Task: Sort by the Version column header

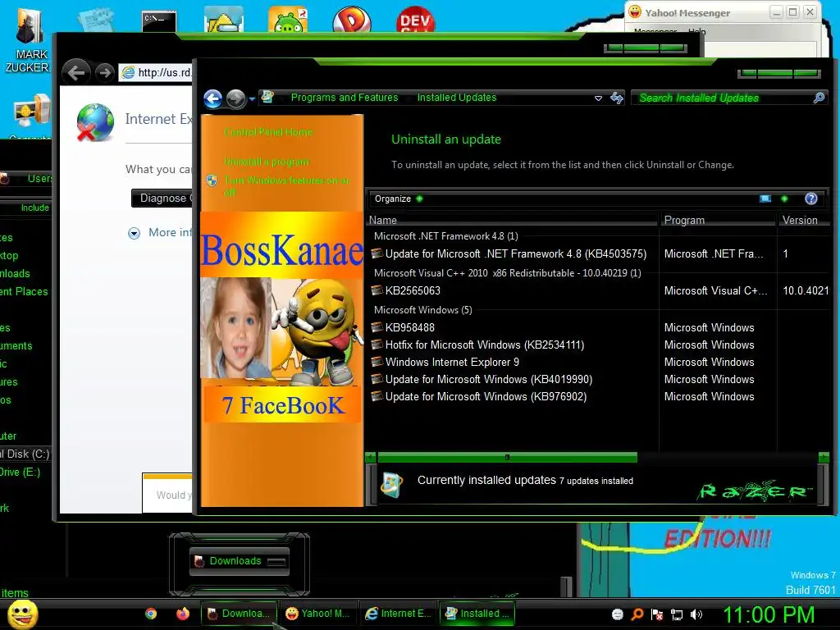Action: (x=804, y=220)
